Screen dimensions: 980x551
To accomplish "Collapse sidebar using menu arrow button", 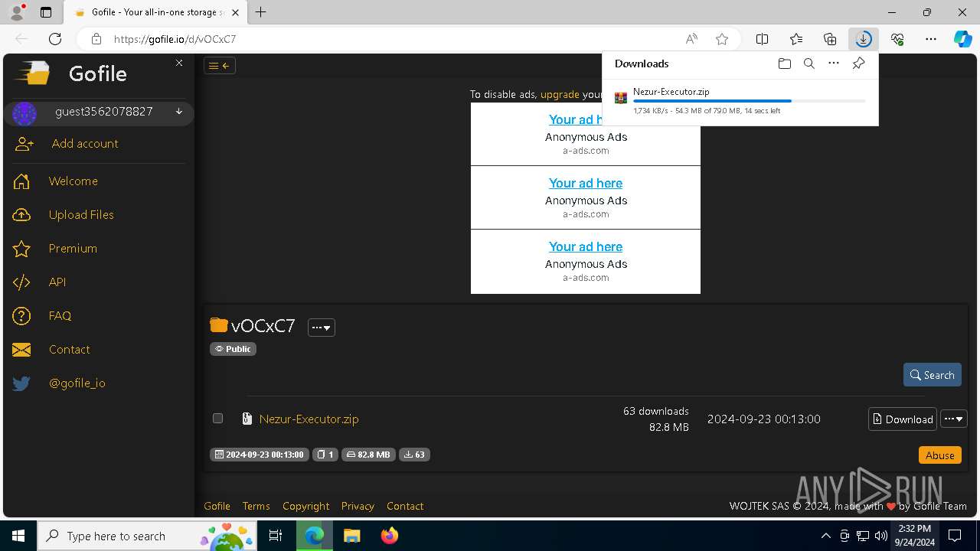I will (220, 66).
